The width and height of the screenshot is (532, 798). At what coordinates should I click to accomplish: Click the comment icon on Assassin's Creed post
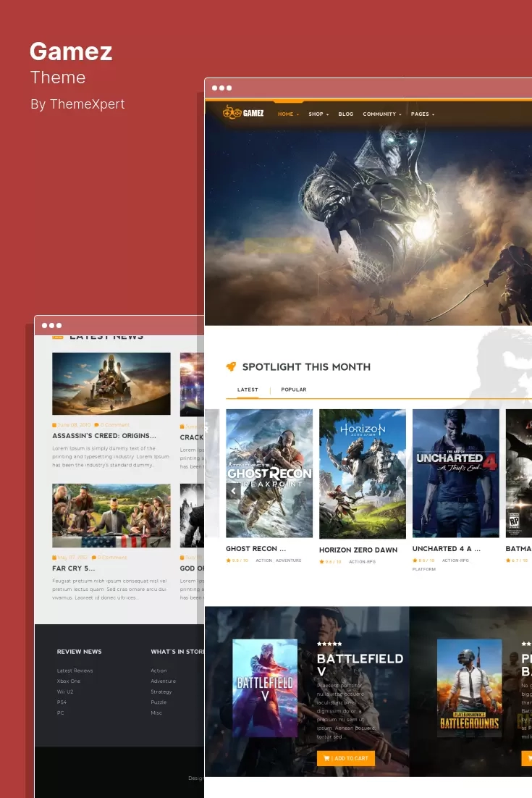(97, 425)
